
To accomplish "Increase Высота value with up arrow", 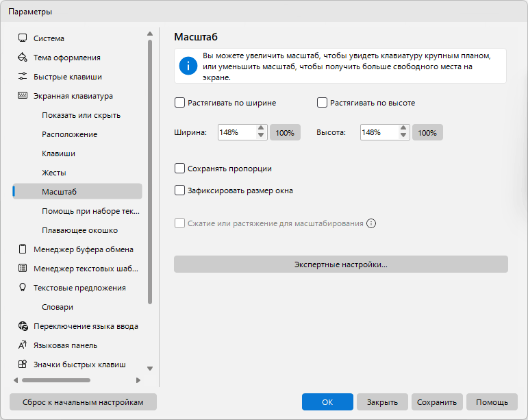I will tap(403, 128).
